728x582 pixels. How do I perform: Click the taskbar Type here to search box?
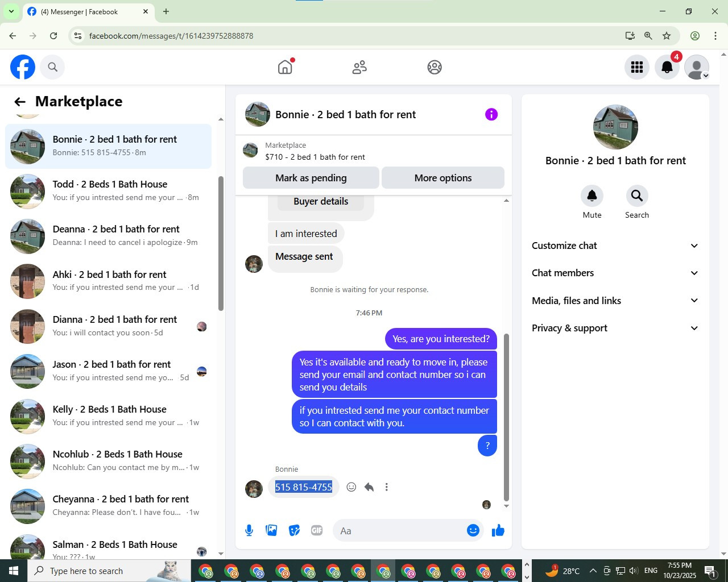(x=109, y=571)
